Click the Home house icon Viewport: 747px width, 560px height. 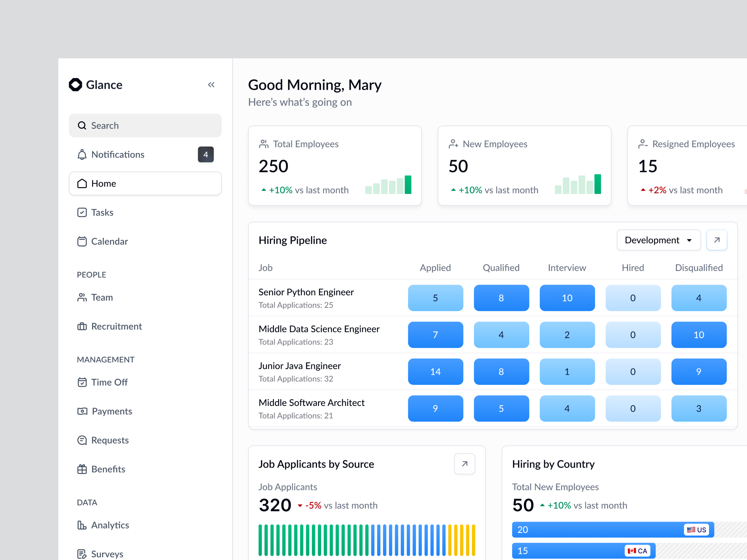tap(82, 184)
